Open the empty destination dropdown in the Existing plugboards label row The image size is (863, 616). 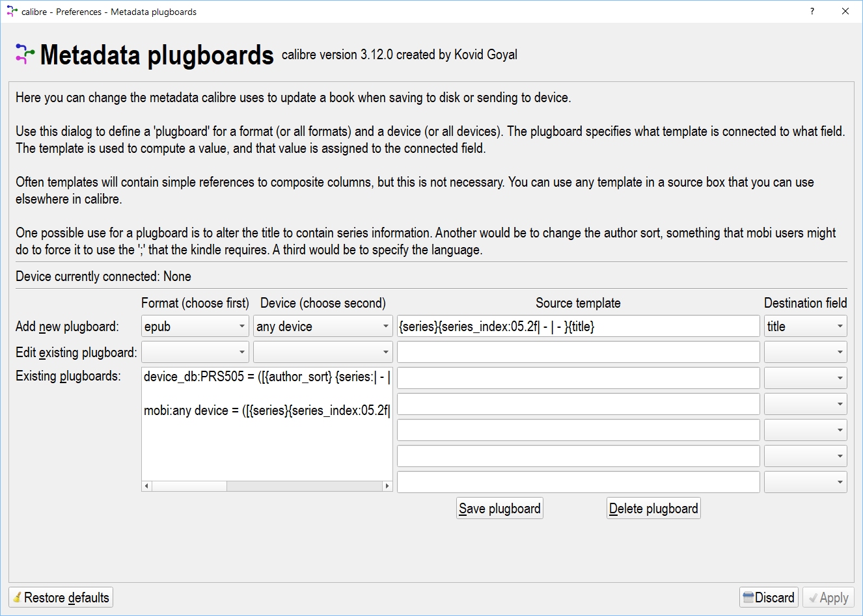pos(805,379)
